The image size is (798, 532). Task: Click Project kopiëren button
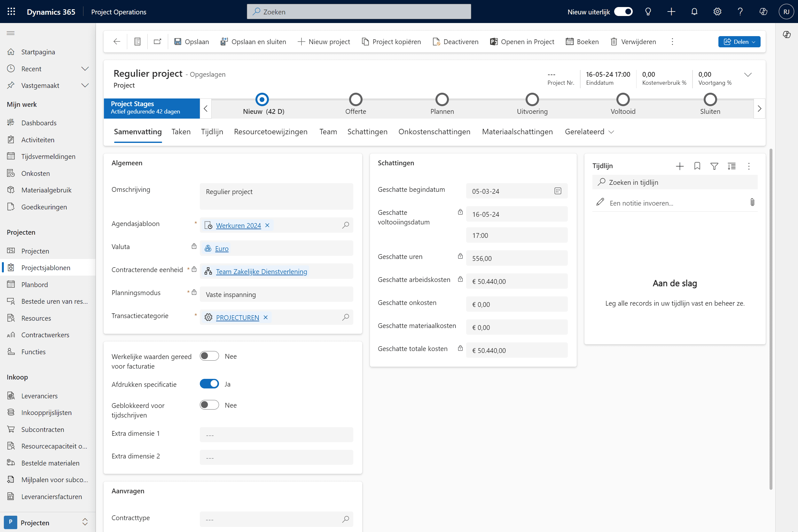pyautogui.click(x=391, y=41)
